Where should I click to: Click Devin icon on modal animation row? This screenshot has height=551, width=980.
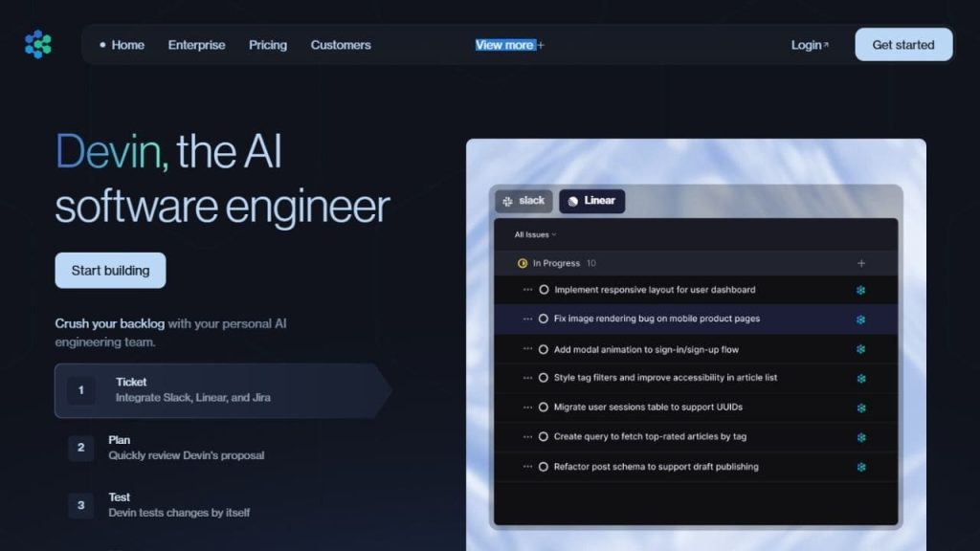(x=861, y=349)
